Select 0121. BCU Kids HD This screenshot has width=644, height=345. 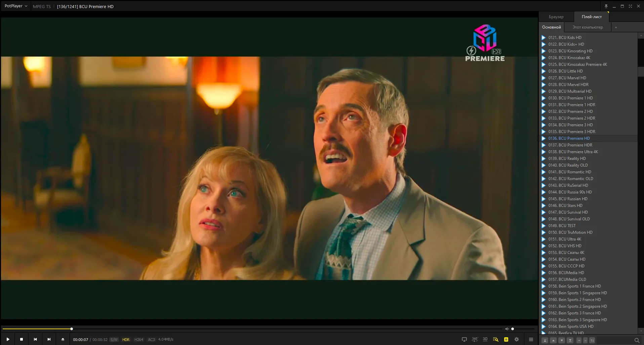click(588, 38)
